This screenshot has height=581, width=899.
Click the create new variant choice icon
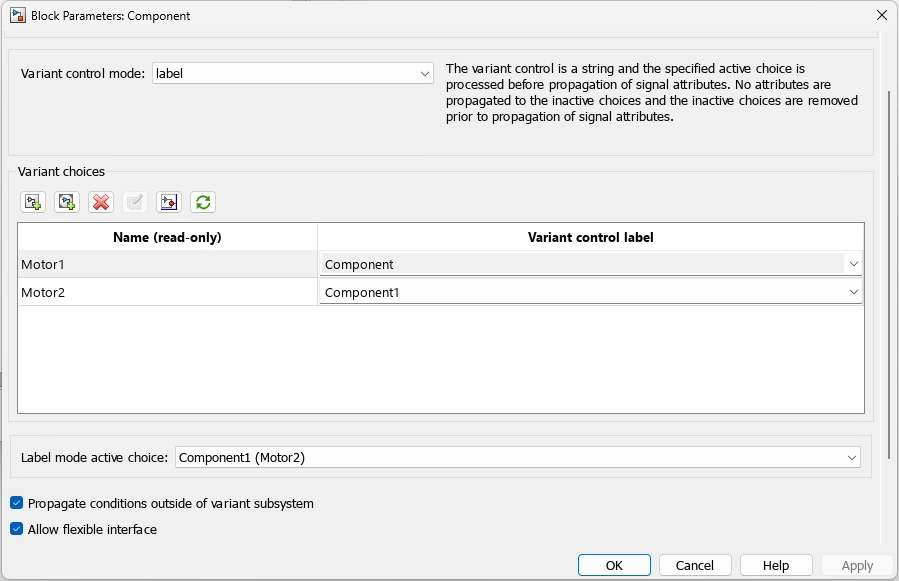(x=32, y=201)
